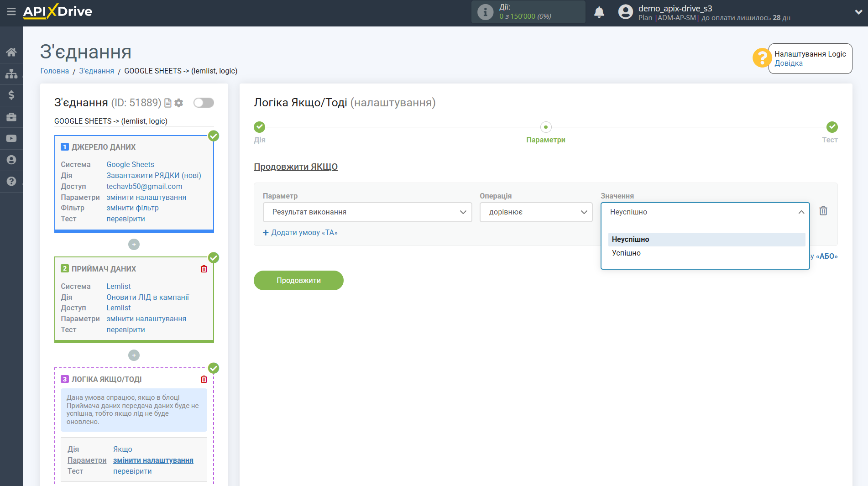The image size is (868, 486).
Task: Click перевірити in the logic block
Action: click(132, 471)
